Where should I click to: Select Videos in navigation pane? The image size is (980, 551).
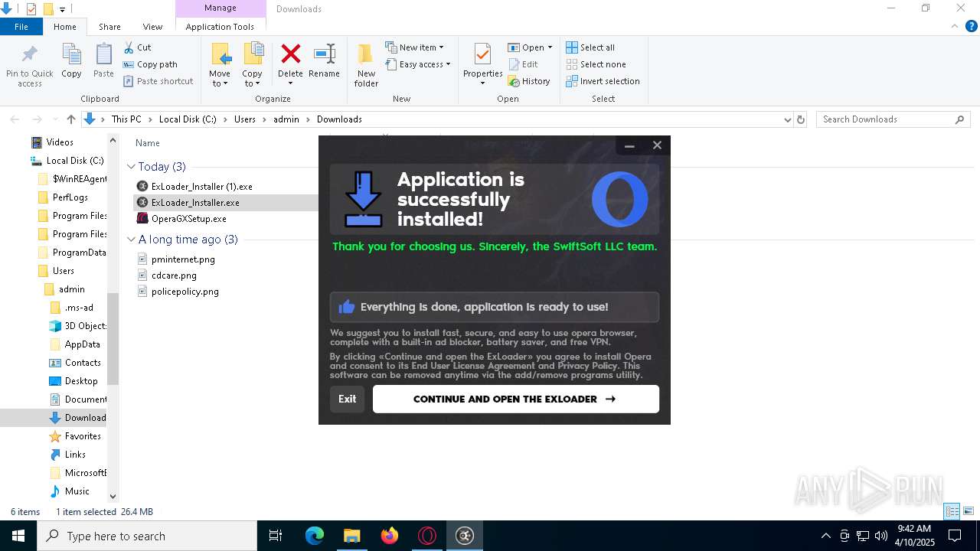tap(60, 142)
